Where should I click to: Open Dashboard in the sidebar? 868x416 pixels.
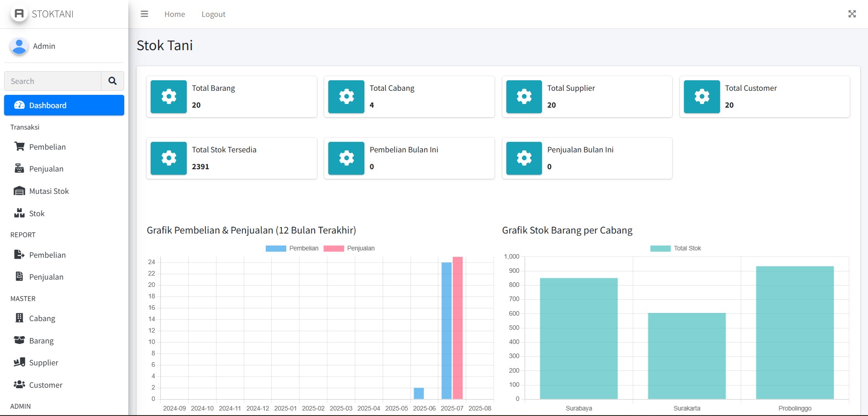pos(64,105)
